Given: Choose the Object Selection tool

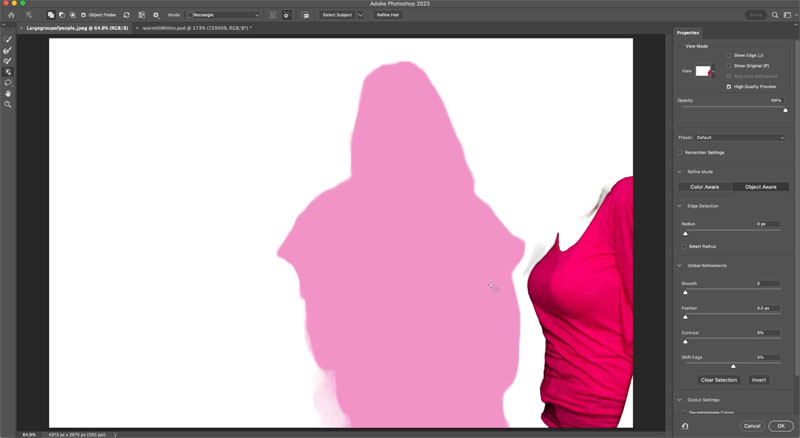Looking at the screenshot, I should 8,72.
